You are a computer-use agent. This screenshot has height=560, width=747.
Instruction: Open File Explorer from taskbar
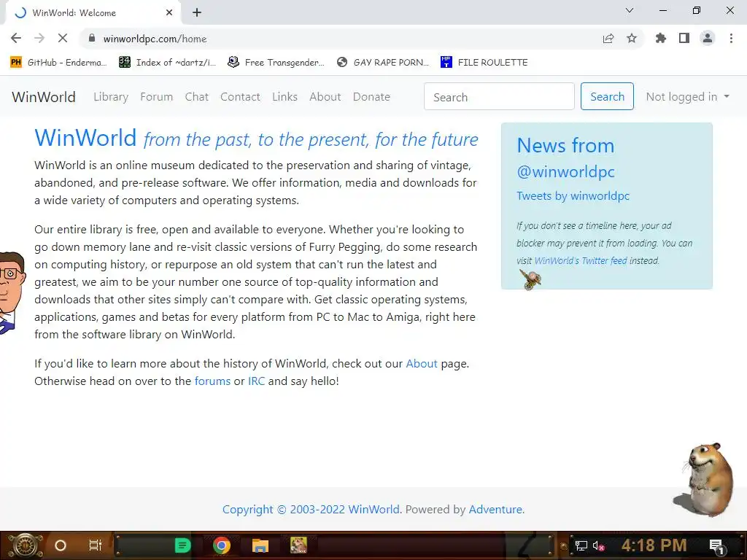coord(260,545)
